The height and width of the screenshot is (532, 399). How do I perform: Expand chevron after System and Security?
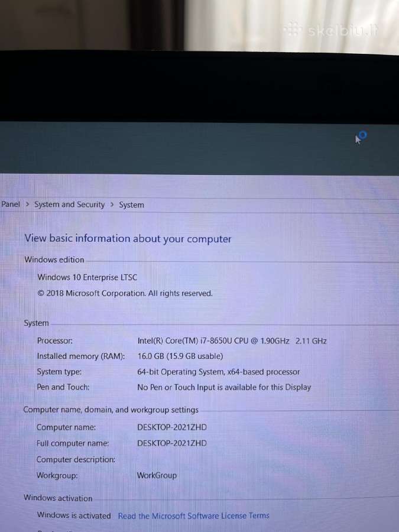pyautogui.click(x=112, y=205)
